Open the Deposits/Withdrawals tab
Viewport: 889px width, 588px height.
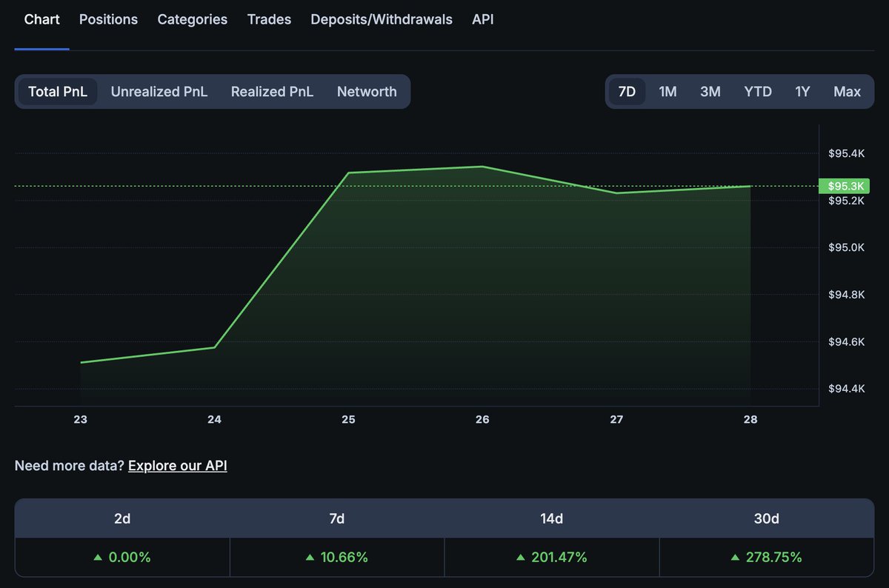(x=382, y=20)
